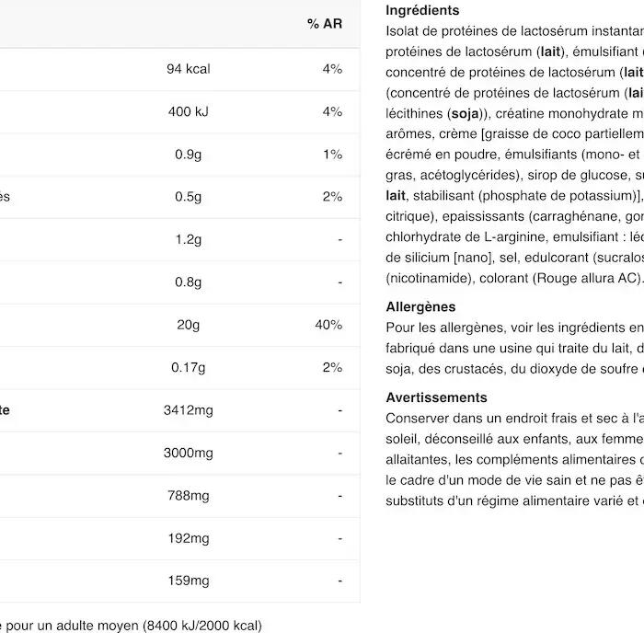Select the 0.17g salt value
Screen dimensions: 644x644
coord(188,368)
